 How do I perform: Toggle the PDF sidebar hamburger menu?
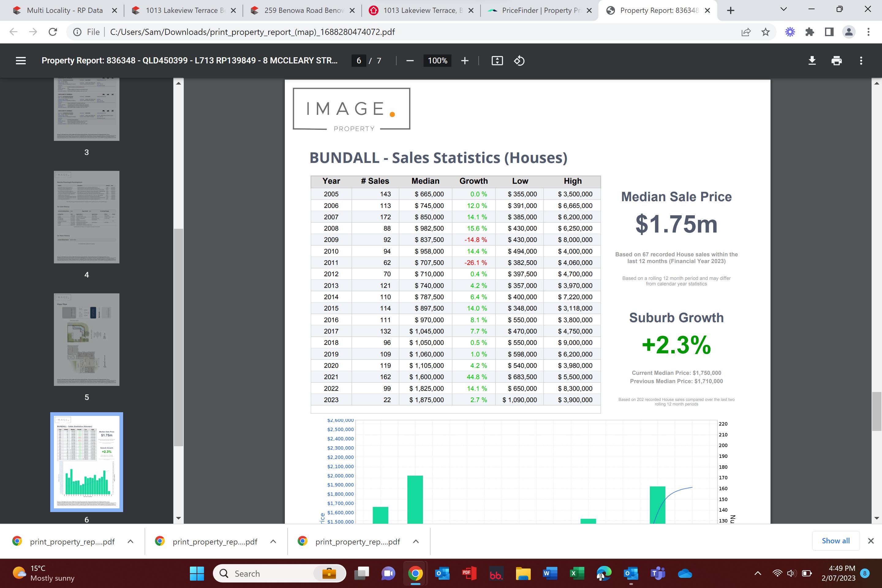click(21, 60)
